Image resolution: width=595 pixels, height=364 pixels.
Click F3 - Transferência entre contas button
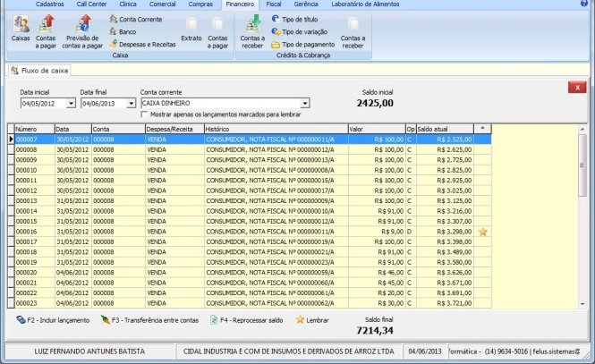pos(149,320)
